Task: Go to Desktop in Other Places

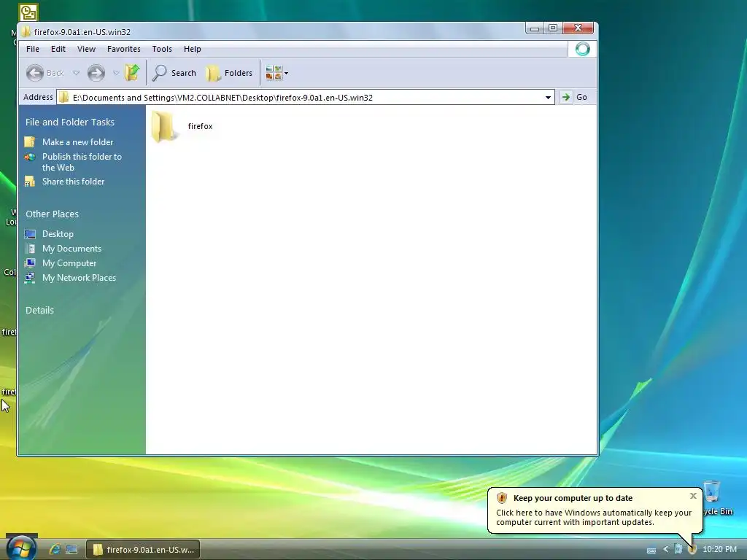Action: [58, 234]
